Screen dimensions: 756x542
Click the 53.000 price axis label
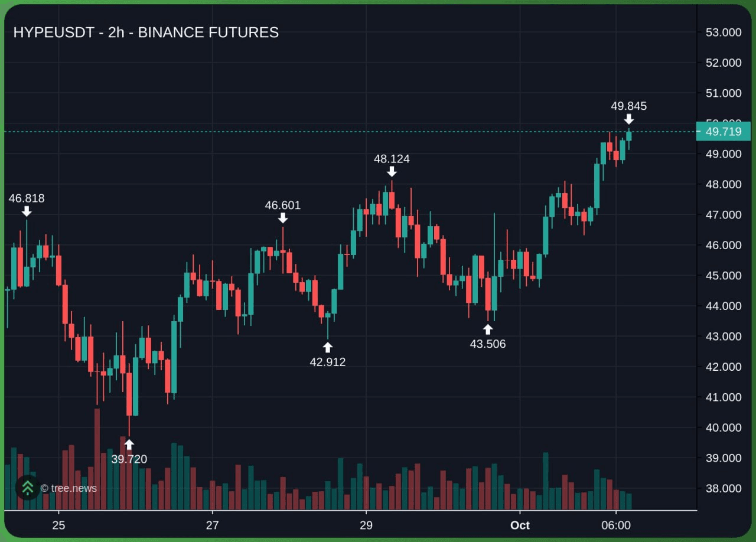pyautogui.click(x=724, y=32)
